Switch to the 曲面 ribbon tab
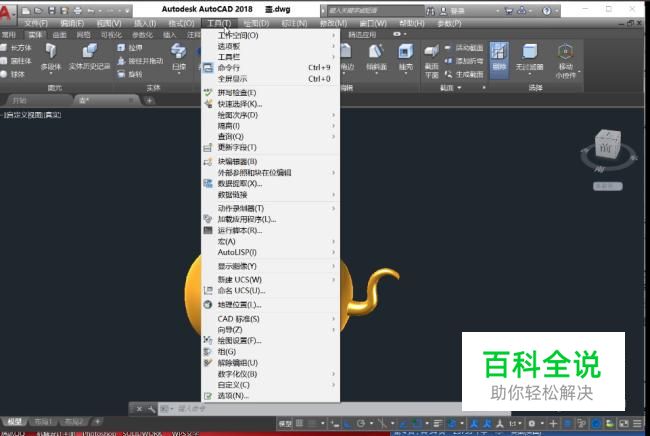Image resolution: width=650 pixels, height=436 pixels. [59, 35]
